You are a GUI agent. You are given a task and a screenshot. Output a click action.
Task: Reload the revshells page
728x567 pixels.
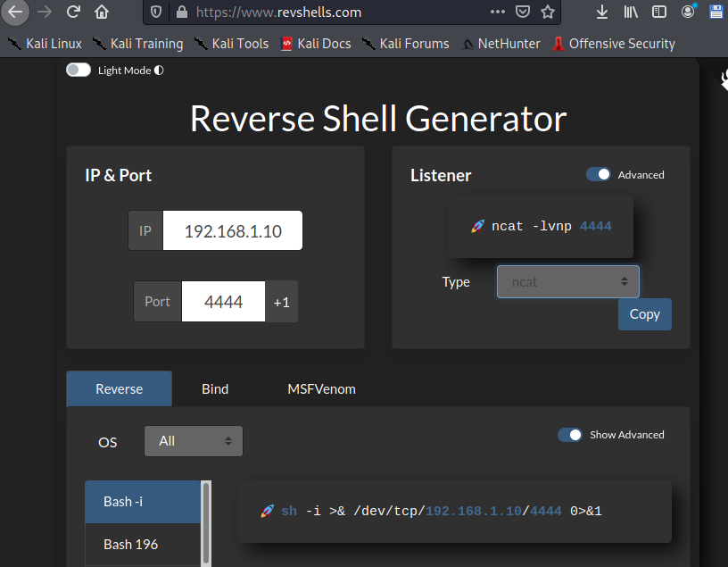(x=73, y=12)
